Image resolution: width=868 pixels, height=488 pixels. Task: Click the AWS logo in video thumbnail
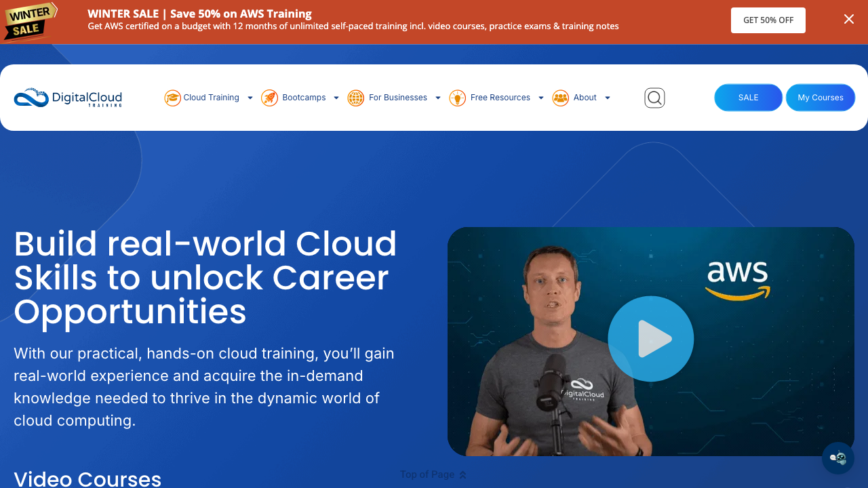[x=738, y=280]
